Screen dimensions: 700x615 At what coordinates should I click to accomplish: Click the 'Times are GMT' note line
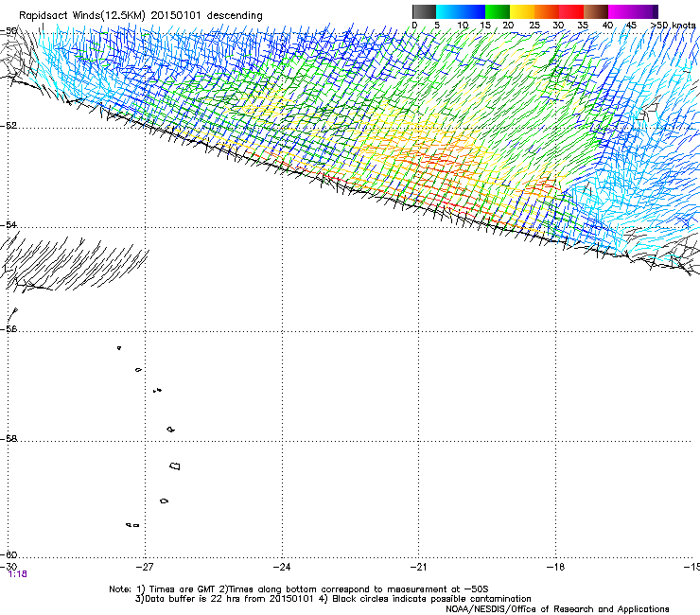(299, 589)
